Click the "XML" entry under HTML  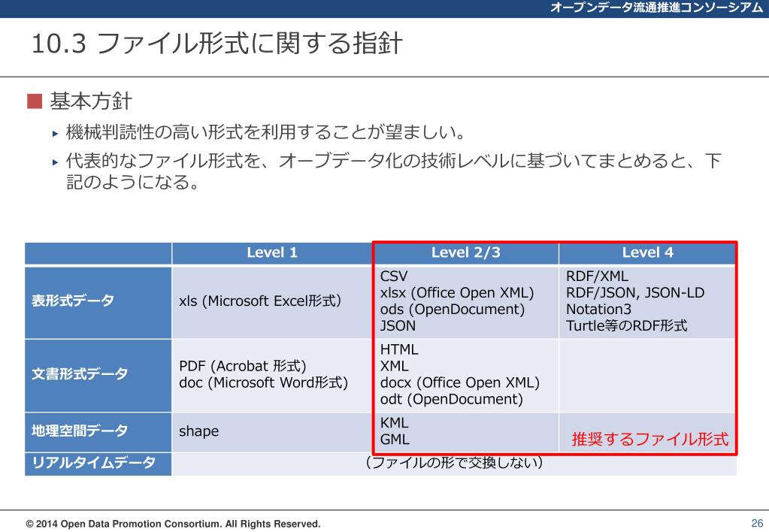point(394,366)
